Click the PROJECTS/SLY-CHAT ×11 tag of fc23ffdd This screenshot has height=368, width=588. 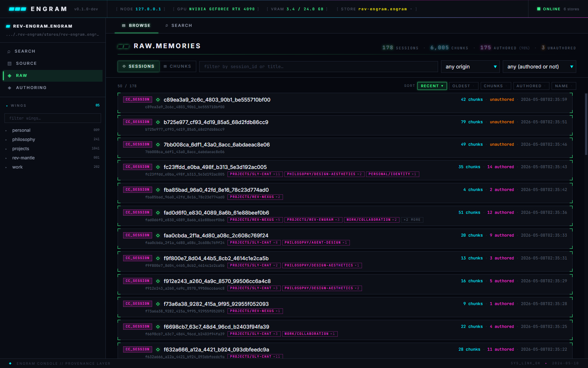[x=255, y=174]
